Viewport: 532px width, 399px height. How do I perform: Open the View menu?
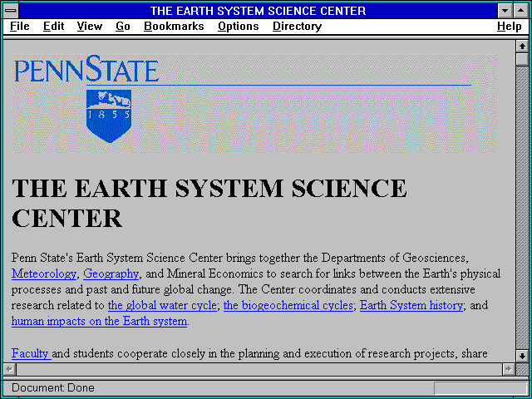point(90,27)
